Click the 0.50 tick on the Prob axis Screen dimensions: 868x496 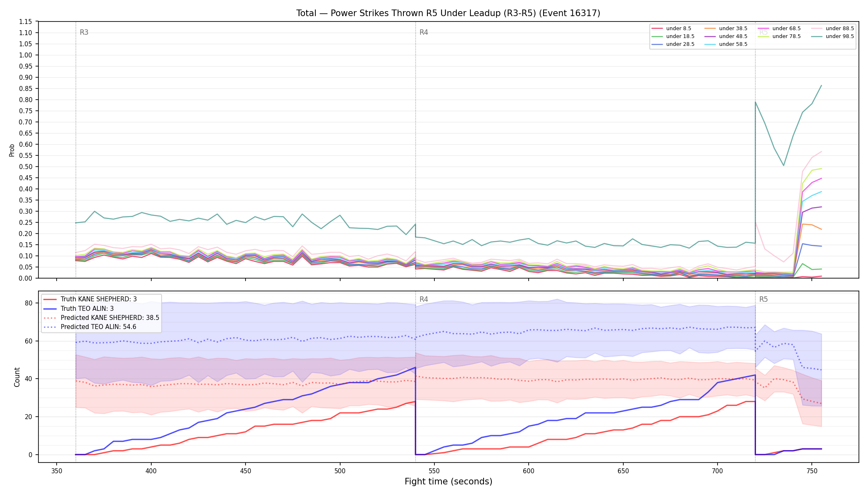tap(26, 167)
